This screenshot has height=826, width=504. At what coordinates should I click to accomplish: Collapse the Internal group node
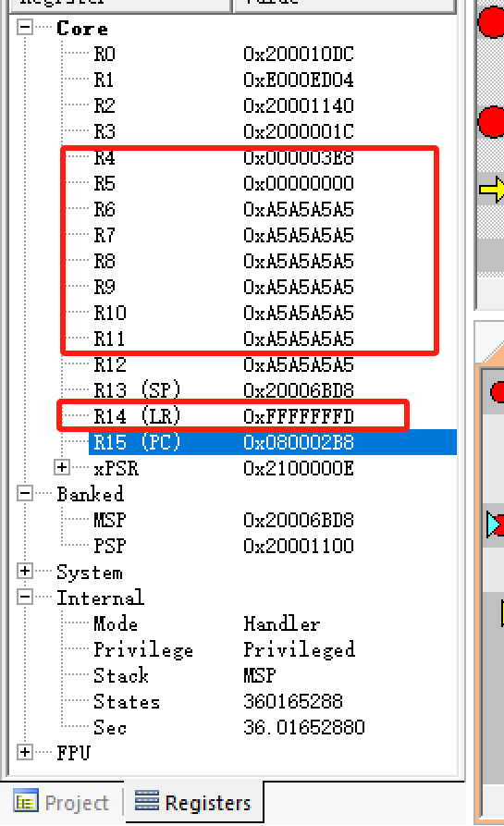pos(25,597)
